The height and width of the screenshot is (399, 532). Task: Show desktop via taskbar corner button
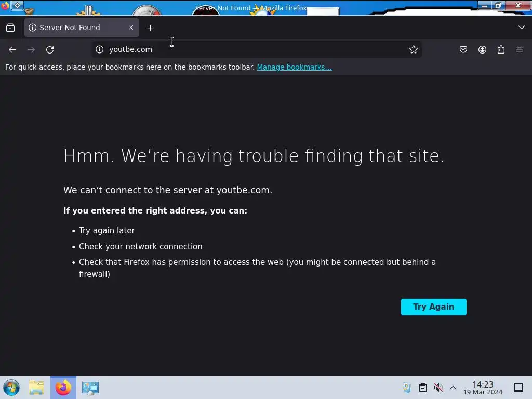pos(518,388)
